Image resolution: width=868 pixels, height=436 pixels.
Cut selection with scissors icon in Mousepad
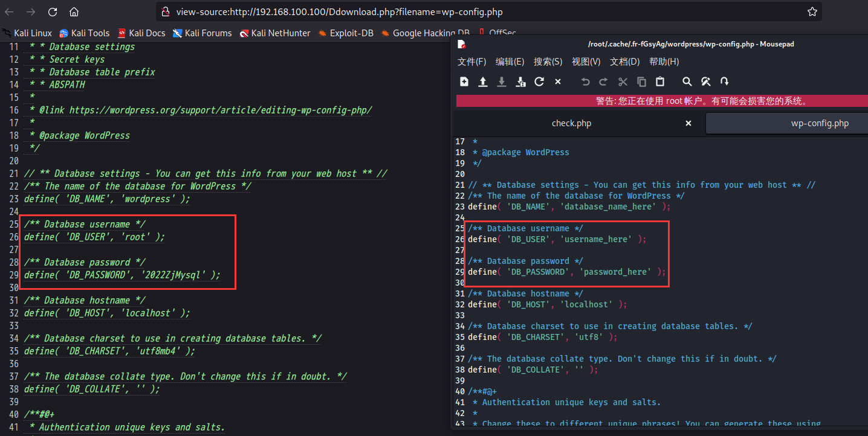(623, 82)
